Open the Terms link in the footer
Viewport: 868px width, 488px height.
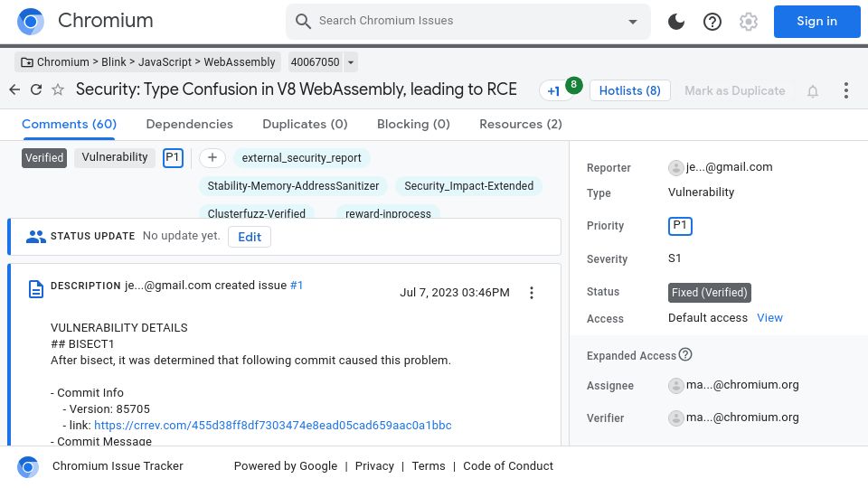point(429,466)
